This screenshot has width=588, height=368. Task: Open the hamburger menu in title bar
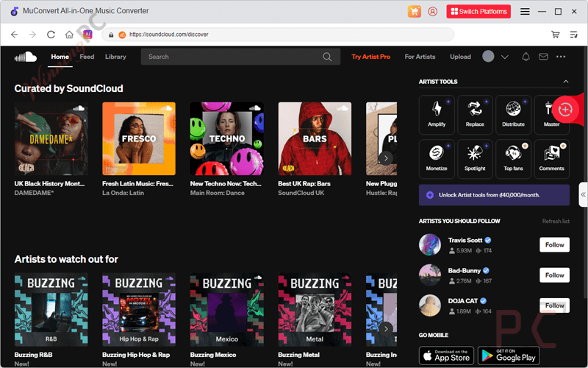click(525, 11)
